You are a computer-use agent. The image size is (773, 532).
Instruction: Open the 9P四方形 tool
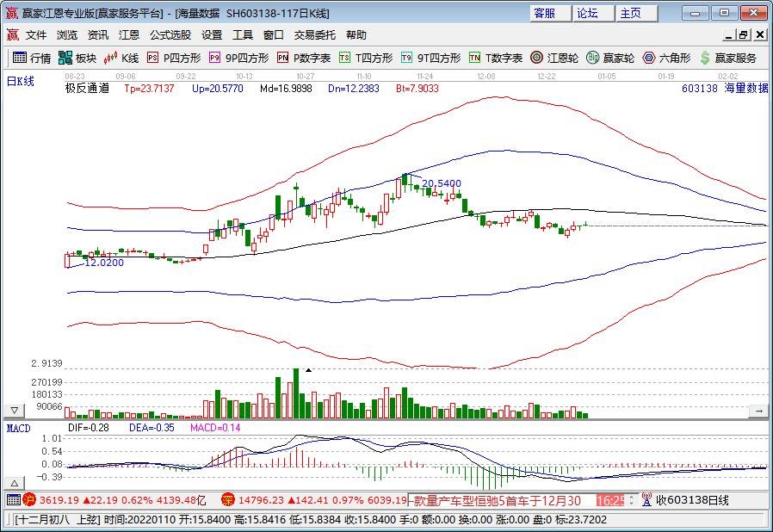(238, 59)
